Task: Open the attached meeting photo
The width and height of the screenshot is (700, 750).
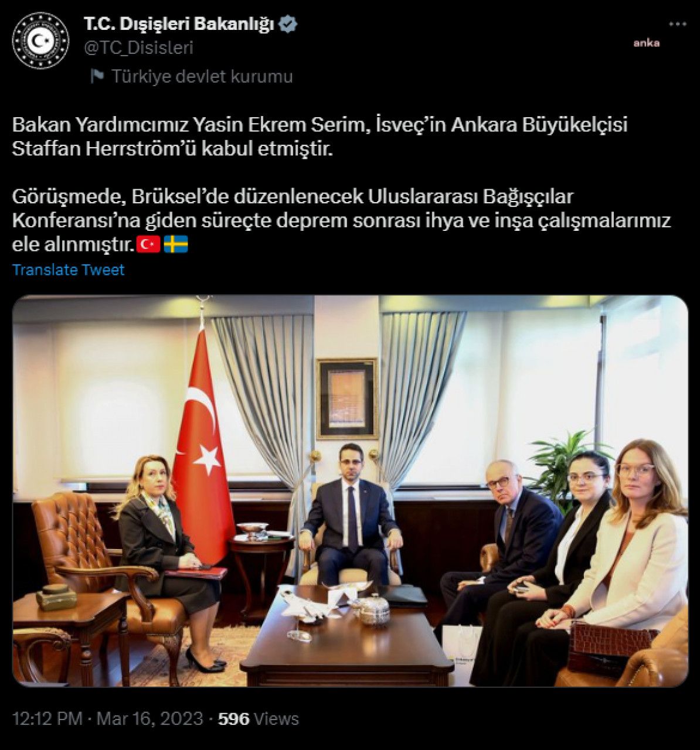Action: [x=350, y=491]
